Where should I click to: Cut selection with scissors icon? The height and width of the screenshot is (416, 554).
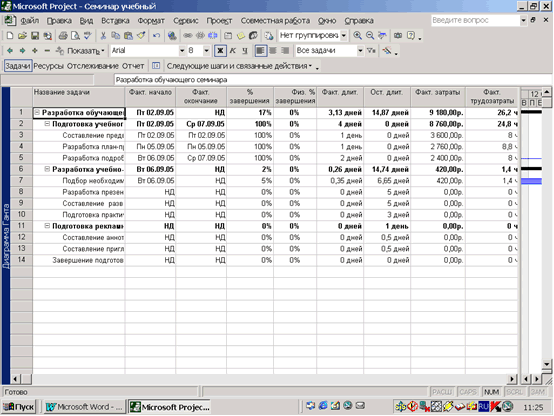pos(103,36)
